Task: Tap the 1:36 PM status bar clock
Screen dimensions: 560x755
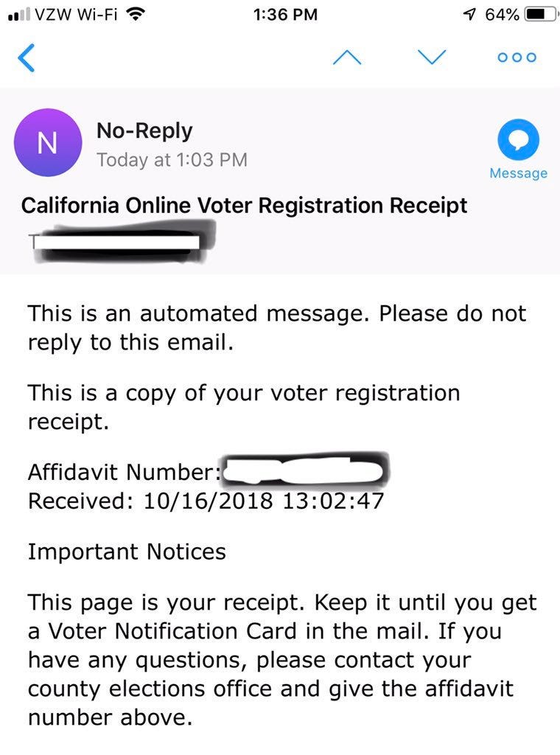Action: click(x=285, y=15)
